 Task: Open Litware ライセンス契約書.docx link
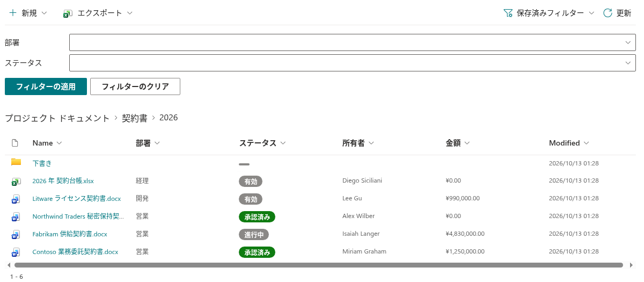click(77, 198)
